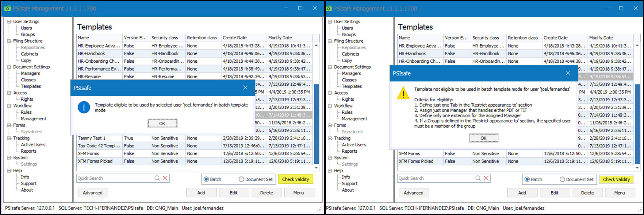Clear quick search with red X in left window
The height and width of the screenshot is (215, 644).
[x=165, y=178]
